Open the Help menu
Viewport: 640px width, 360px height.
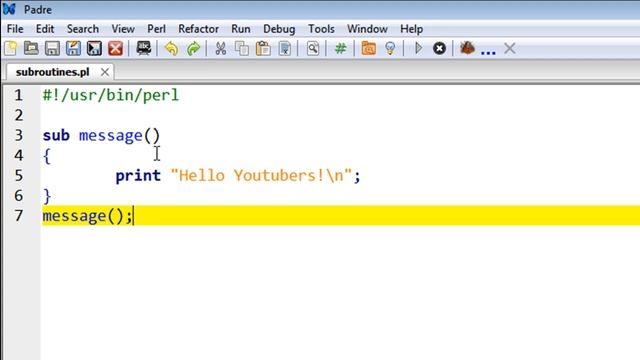(411, 29)
